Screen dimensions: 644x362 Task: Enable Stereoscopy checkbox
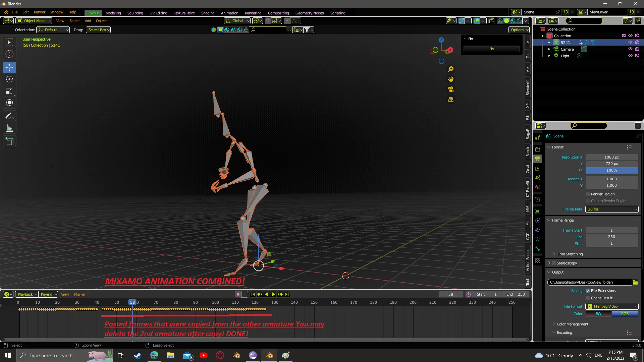tap(554, 263)
